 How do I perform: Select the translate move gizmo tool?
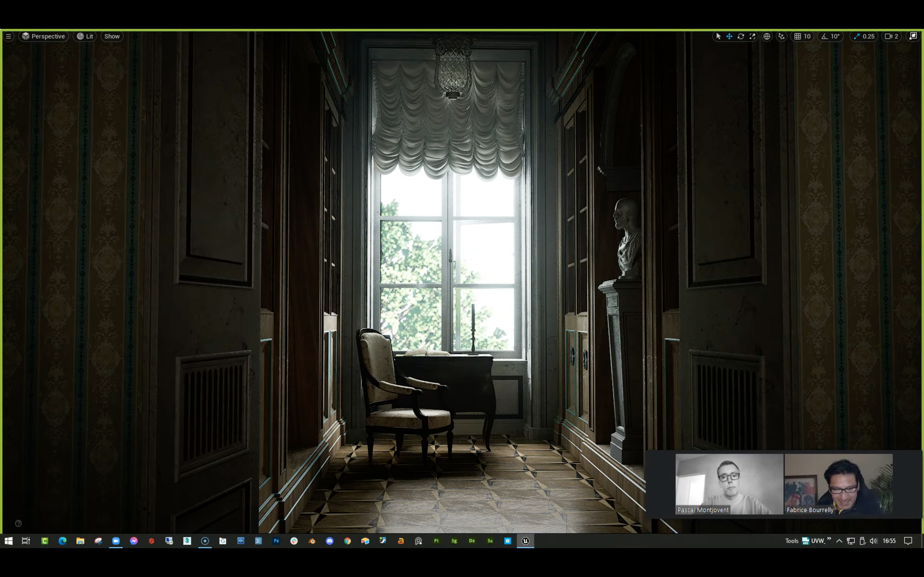point(729,36)
